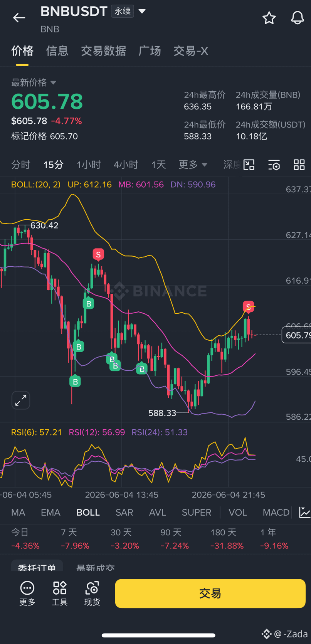311x644 pixels.
Task: Tap 1 年 -9.16% performance
Action: [274, 539]
